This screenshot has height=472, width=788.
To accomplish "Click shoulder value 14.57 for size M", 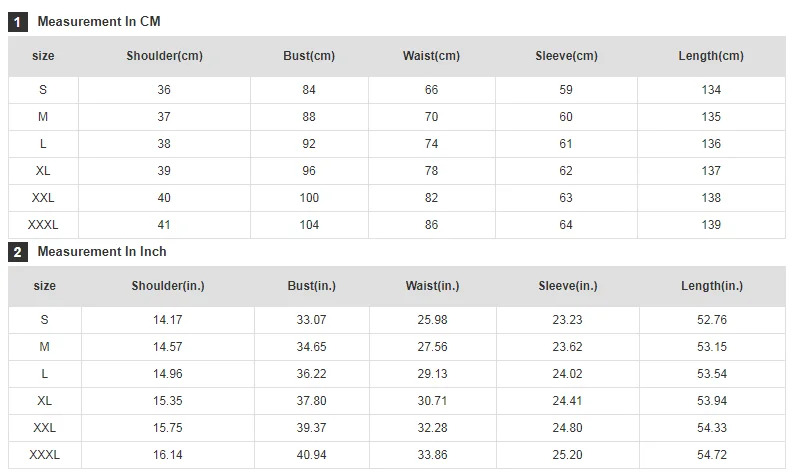I will click(x=167, y=347).
